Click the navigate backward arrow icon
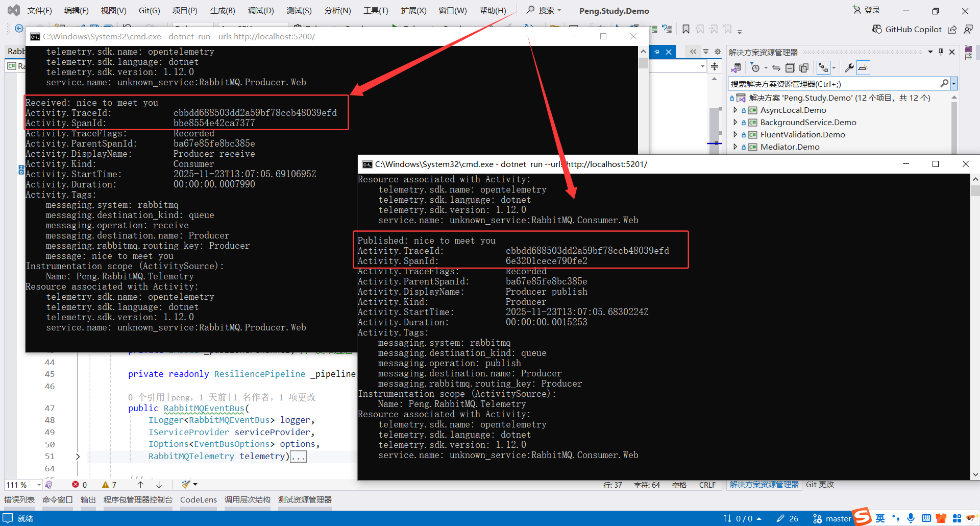The image size is (980, 526). [19, 29]
